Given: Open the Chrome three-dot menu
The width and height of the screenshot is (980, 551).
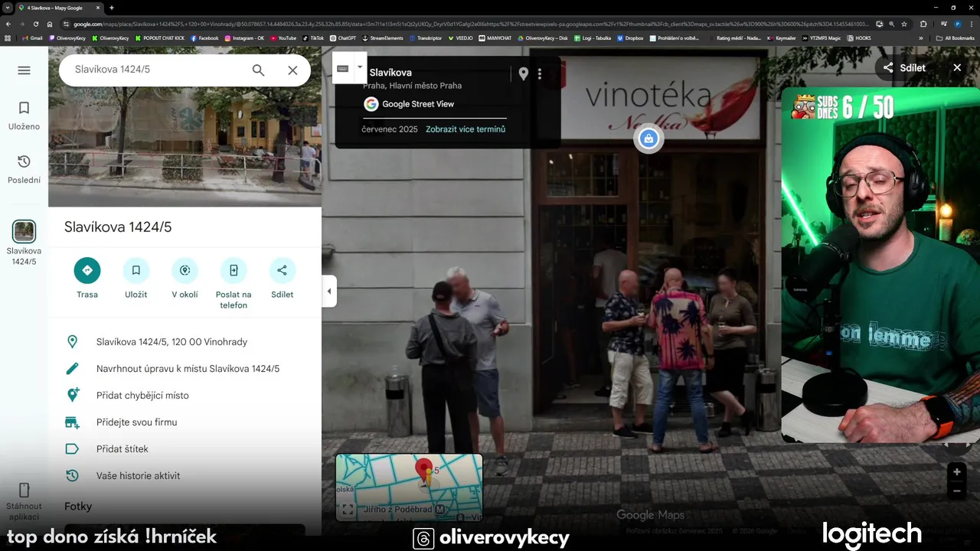Looking at the screenshot, I should click(972, 24).
